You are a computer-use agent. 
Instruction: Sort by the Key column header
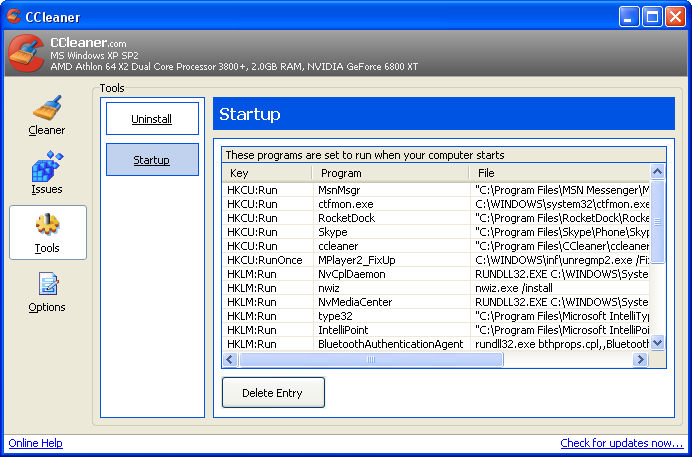[267, 173]
